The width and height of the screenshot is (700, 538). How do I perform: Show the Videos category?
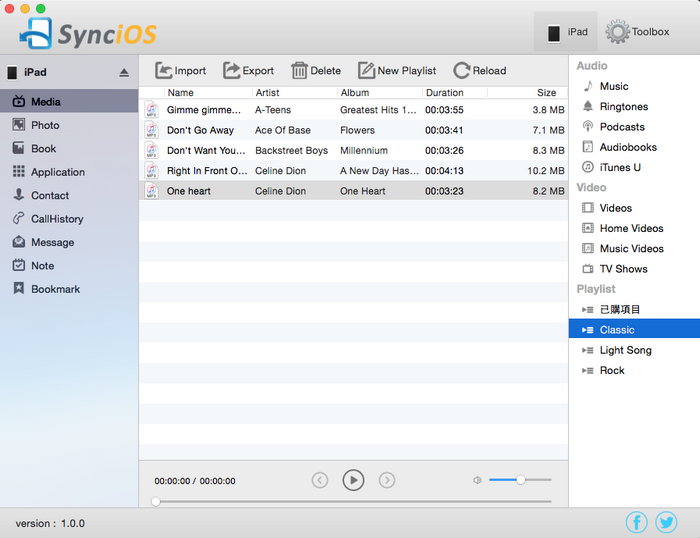pyautogui.click(x=634, y=208)
